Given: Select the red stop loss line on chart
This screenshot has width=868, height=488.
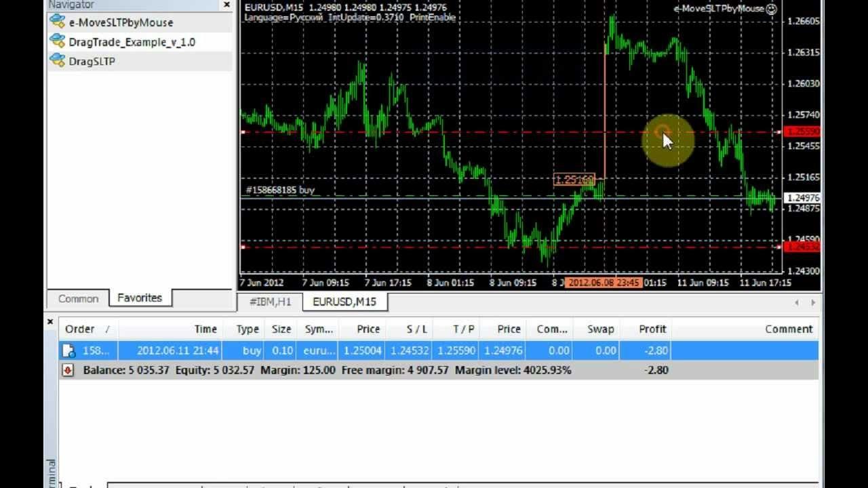Looking at the screenshot, I should (407, 247).
